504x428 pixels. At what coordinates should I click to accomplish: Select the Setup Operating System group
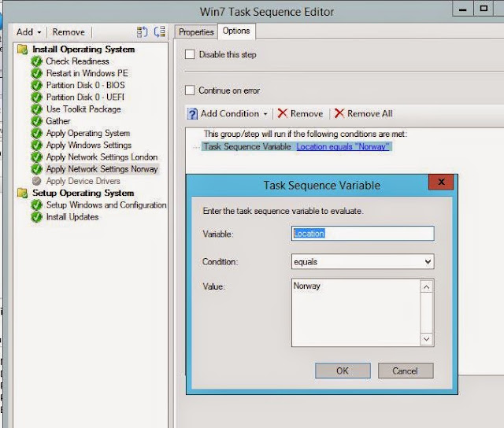coord(83,193)
